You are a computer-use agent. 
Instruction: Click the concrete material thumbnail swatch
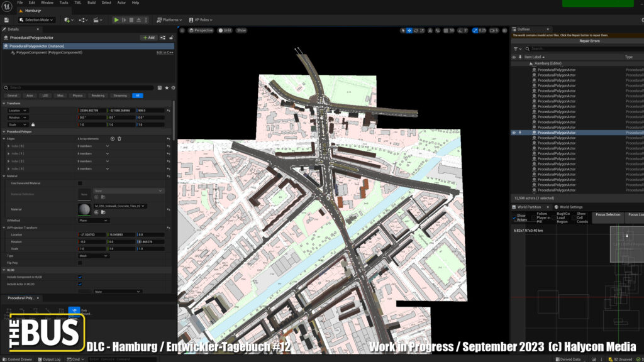click(84, 209)
